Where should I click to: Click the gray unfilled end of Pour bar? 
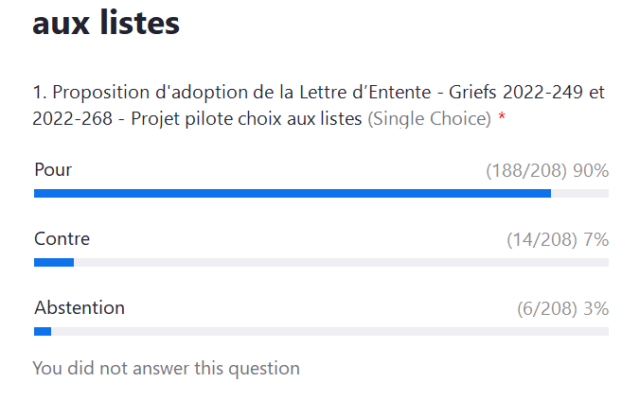click(580, 193)
